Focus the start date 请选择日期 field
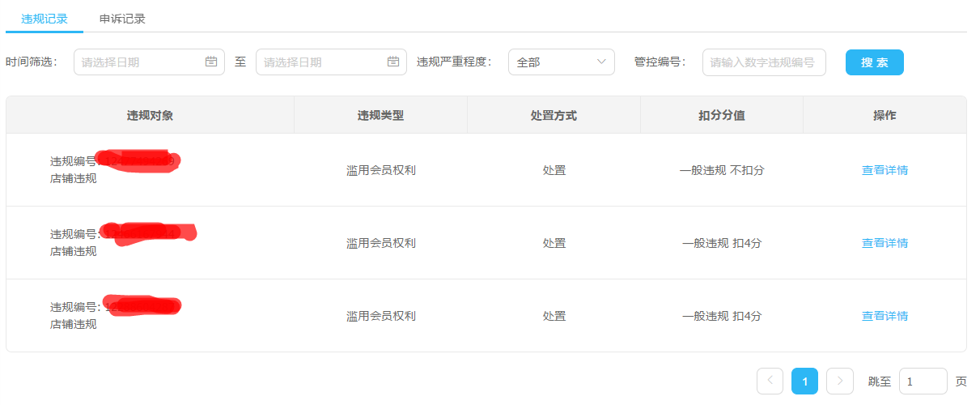Screen dimensions: 980x405 pos(149,62)
